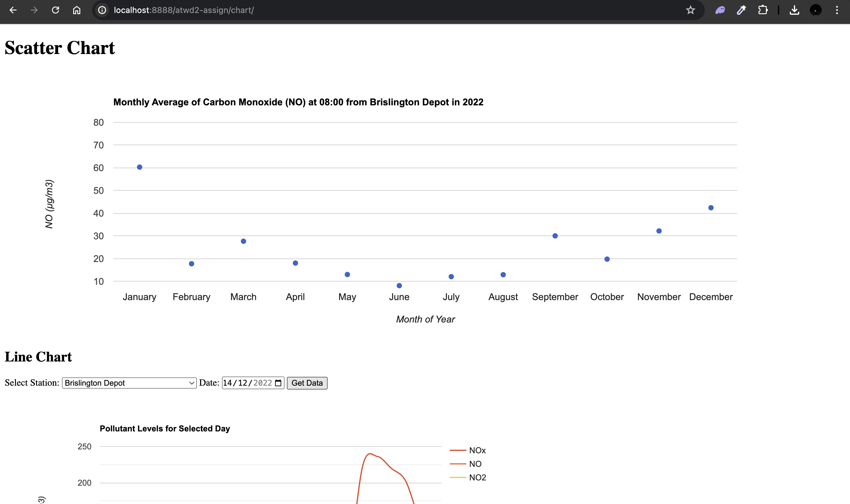Click the October scatter data point
850x504 pixels.
click(607, 259)
